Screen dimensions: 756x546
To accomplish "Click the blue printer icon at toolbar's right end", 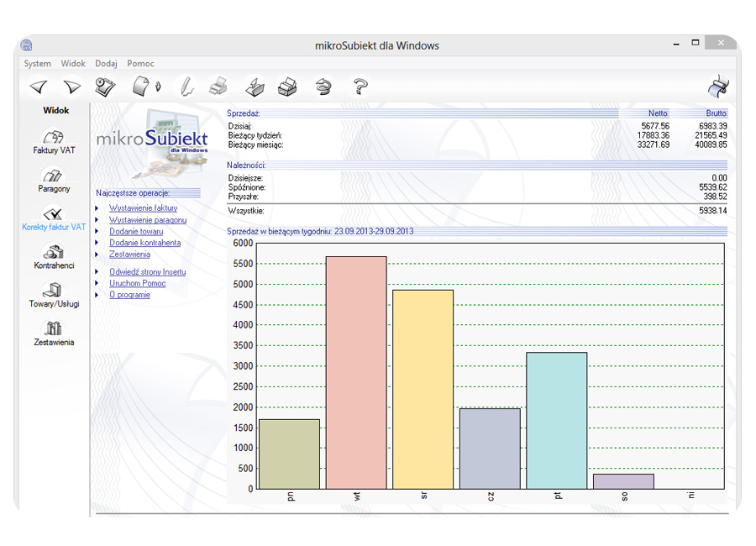I will click(719, 87).
